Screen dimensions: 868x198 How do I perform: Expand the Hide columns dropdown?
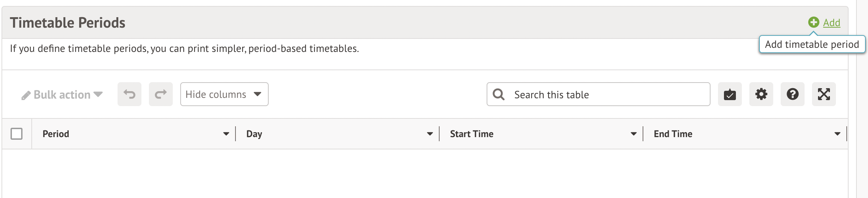[x=224, y=94]
